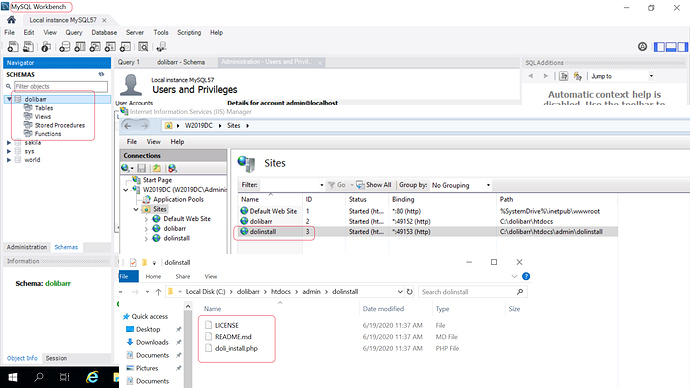Click the Filter objects input field
Screen dimensions: 690x388
(61, 86)
